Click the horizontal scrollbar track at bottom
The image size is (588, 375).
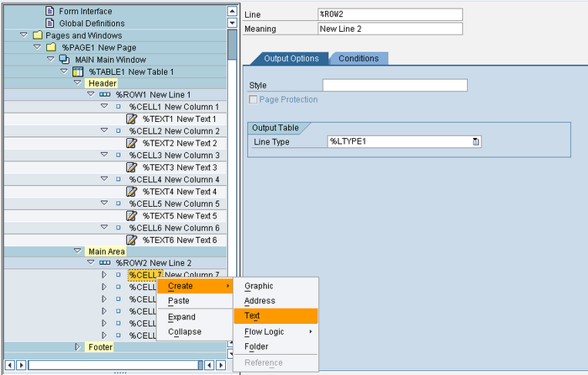[x=115, y=365]
